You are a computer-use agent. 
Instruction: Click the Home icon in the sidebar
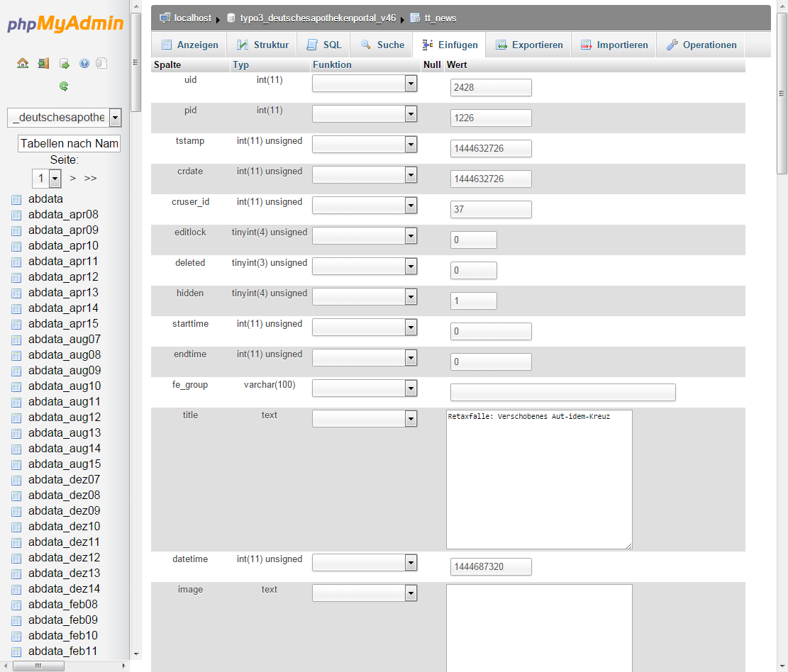tap(23, 63)
